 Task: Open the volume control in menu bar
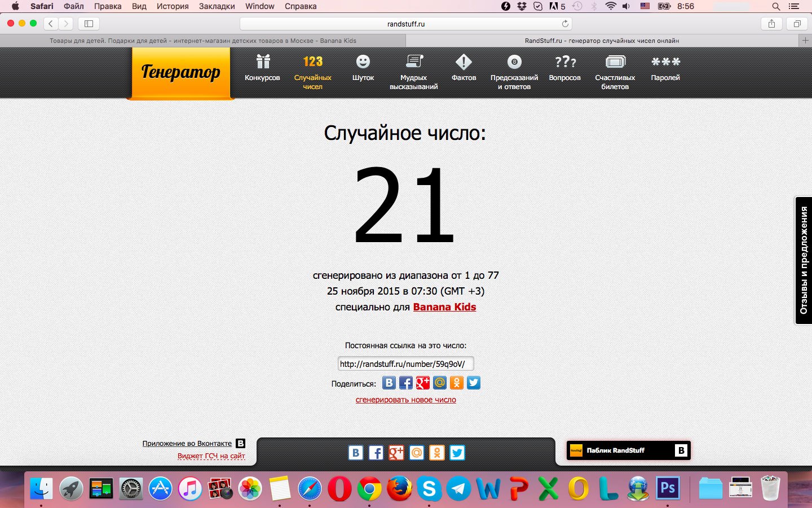(626, 6)
